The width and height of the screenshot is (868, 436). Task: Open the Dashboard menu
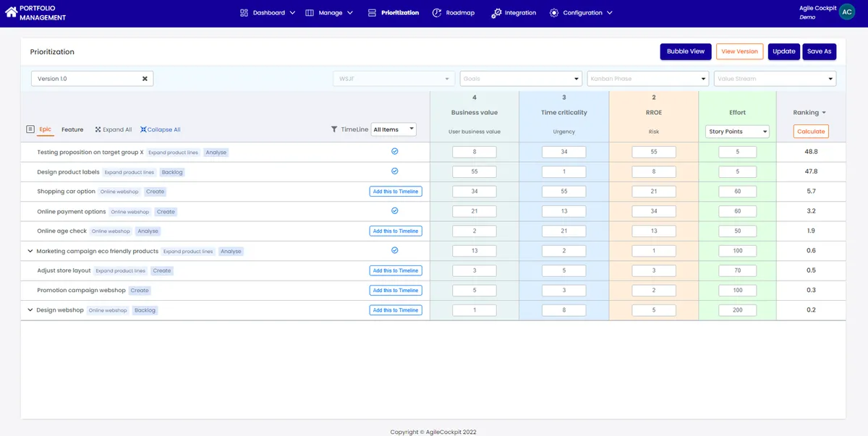coord(268,12)
